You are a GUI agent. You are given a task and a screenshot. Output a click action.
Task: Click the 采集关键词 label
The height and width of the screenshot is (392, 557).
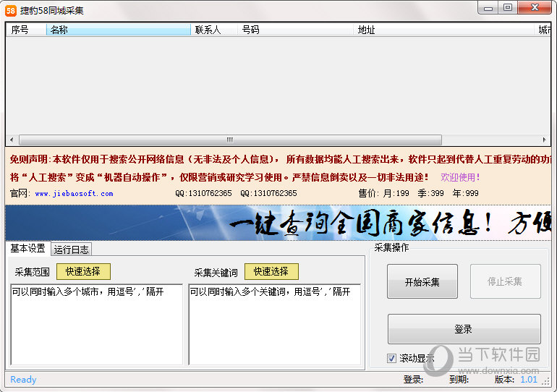(216, 273)
